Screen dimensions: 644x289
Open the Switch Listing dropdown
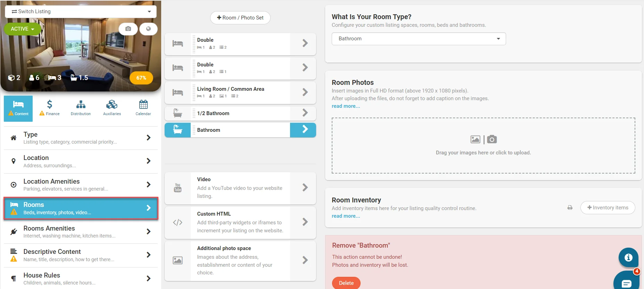81,11
